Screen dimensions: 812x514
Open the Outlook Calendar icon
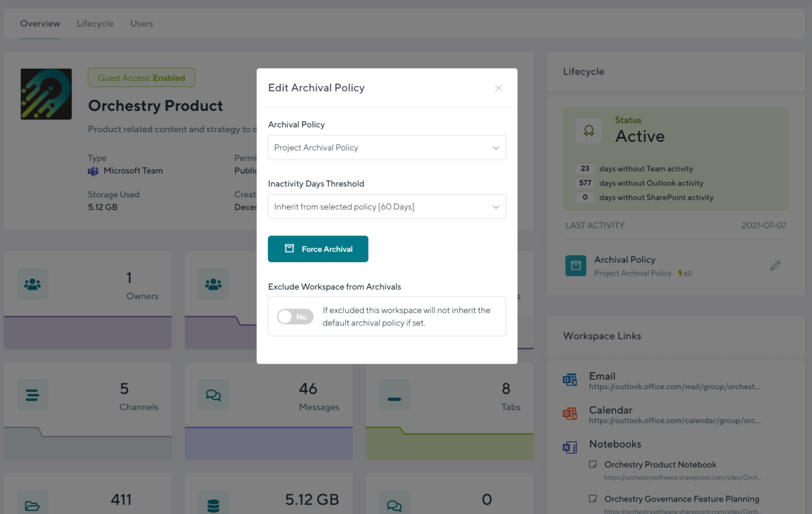coord(570,414)
